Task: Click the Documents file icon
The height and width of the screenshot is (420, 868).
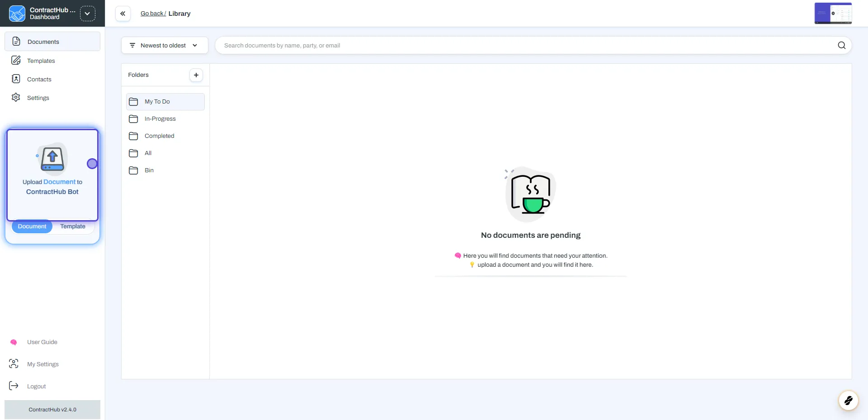Action: [16, 41]
